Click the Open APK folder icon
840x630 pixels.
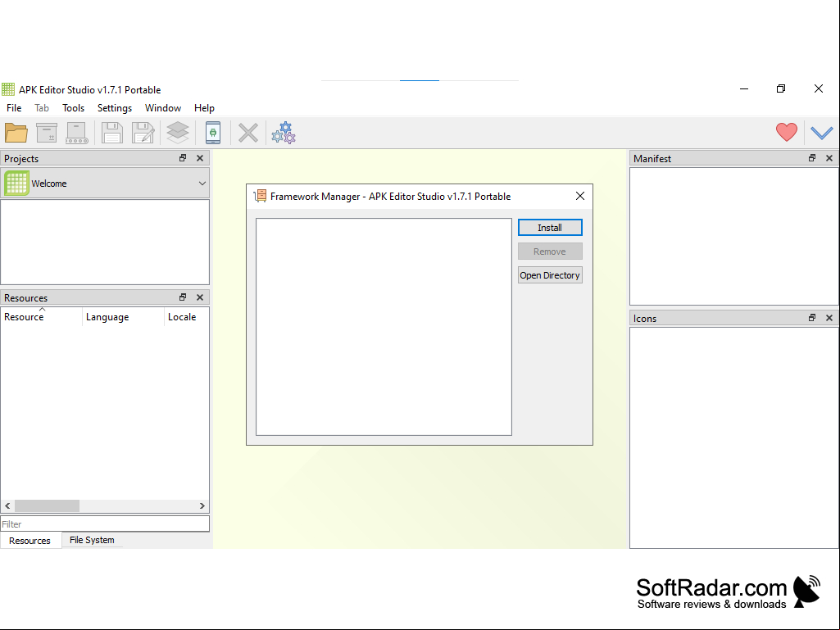click(x=16, y=133)
